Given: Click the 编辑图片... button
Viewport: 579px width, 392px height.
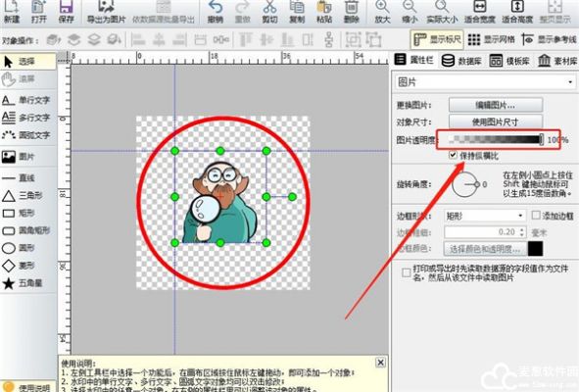Looking at the screenshot, I should point(496,105).
